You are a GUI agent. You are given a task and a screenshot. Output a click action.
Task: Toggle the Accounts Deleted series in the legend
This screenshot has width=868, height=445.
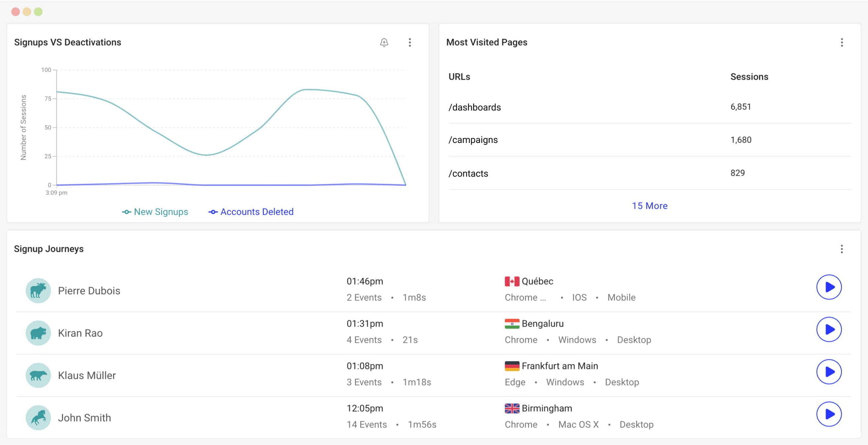pos(251,212)
